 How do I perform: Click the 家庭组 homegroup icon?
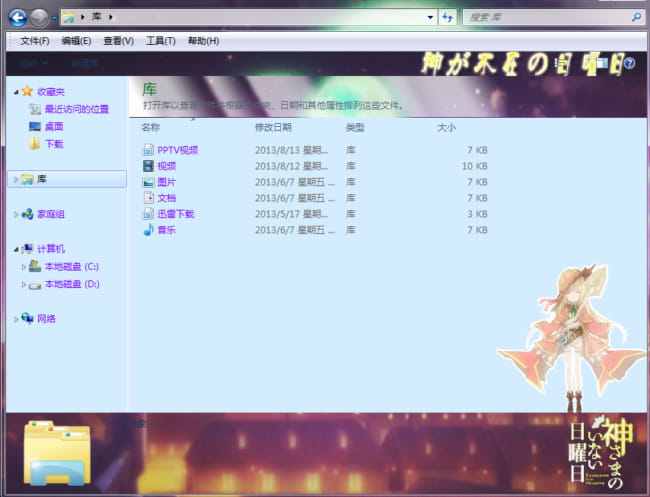[x=27, y=214]
